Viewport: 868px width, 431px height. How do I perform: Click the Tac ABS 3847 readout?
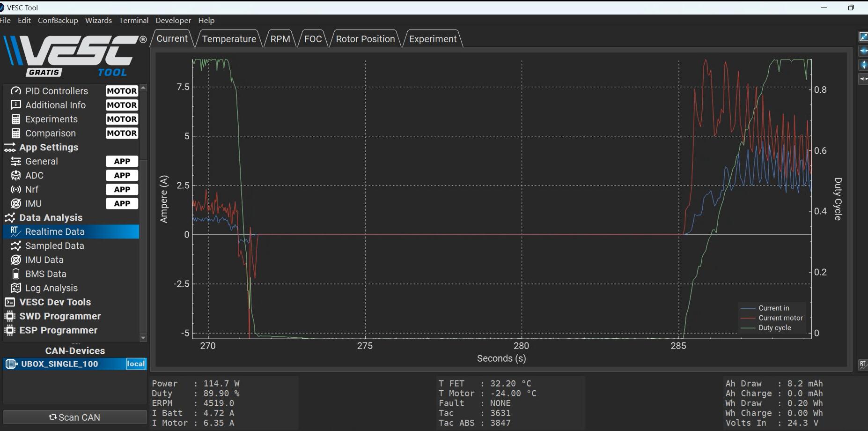(x=475, y=423)
